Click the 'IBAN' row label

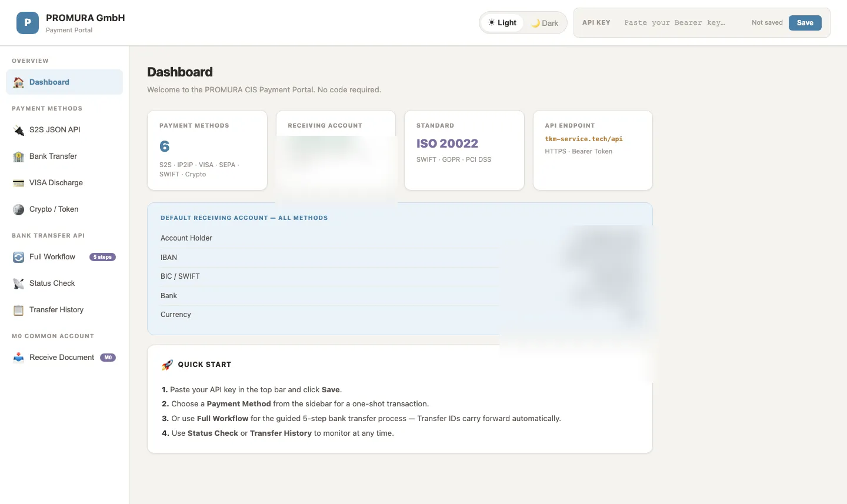pyautogui.click(x=169, y=258)
